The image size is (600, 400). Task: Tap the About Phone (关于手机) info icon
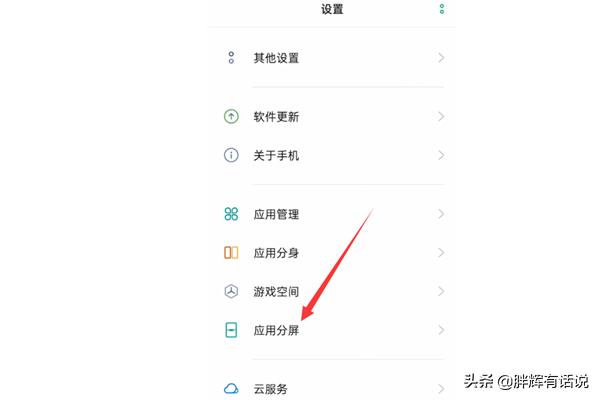click(231, 156)
